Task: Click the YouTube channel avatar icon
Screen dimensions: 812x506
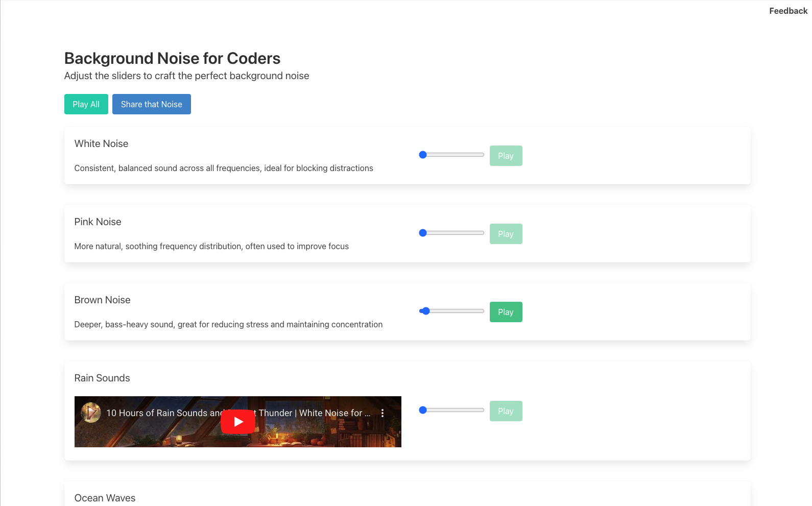Action: point(91,413)
